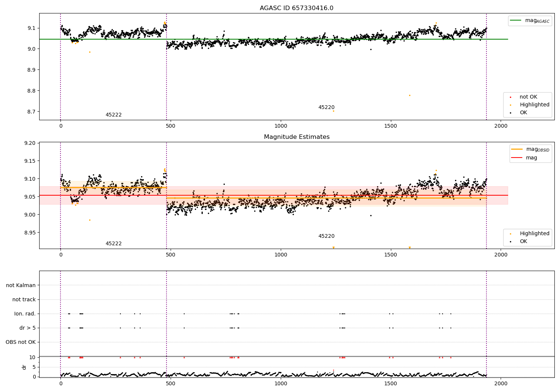Click '45222' annotation in Magnitude Estimates plot
This screenshot has width=560, height=392.
(113, 244)
